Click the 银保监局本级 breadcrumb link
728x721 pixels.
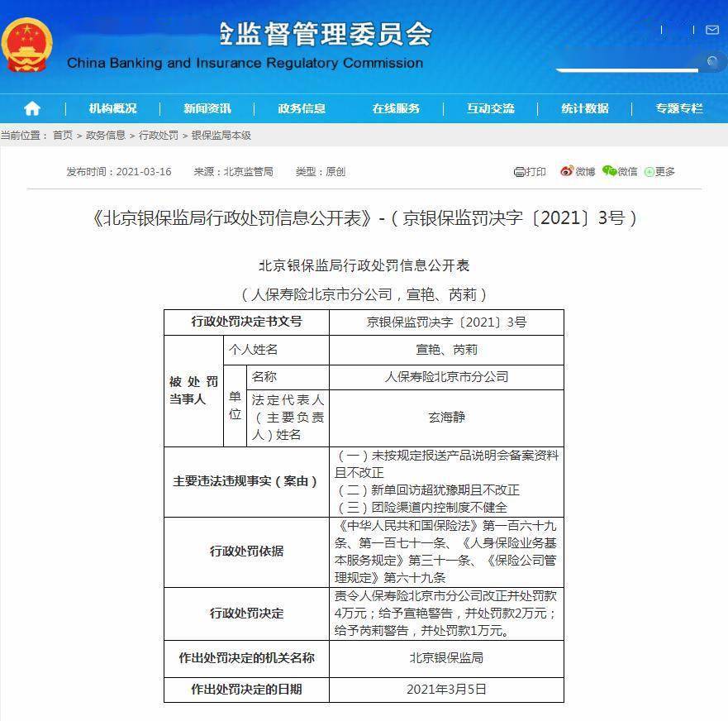click(221, 136)
